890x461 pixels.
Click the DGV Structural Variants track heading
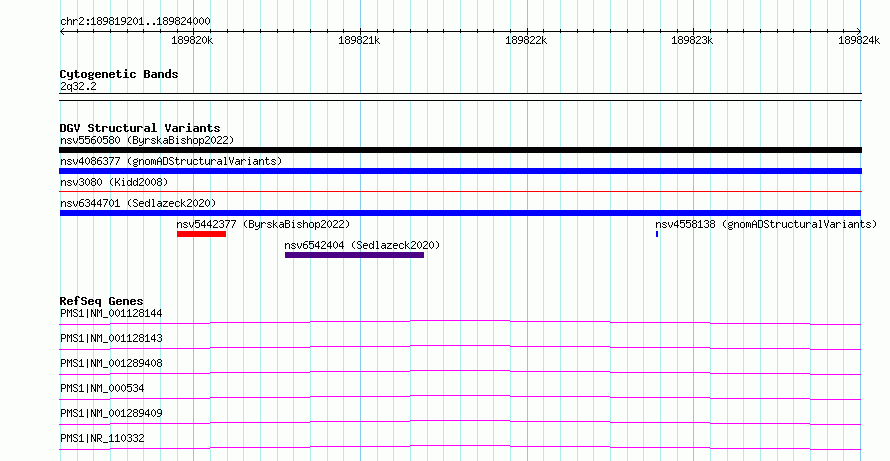140,128
